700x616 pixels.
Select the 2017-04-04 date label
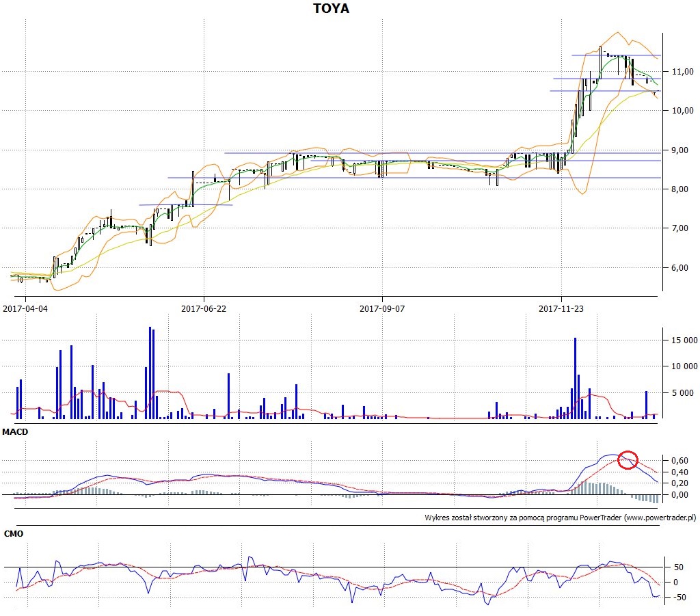pos(25,308)
